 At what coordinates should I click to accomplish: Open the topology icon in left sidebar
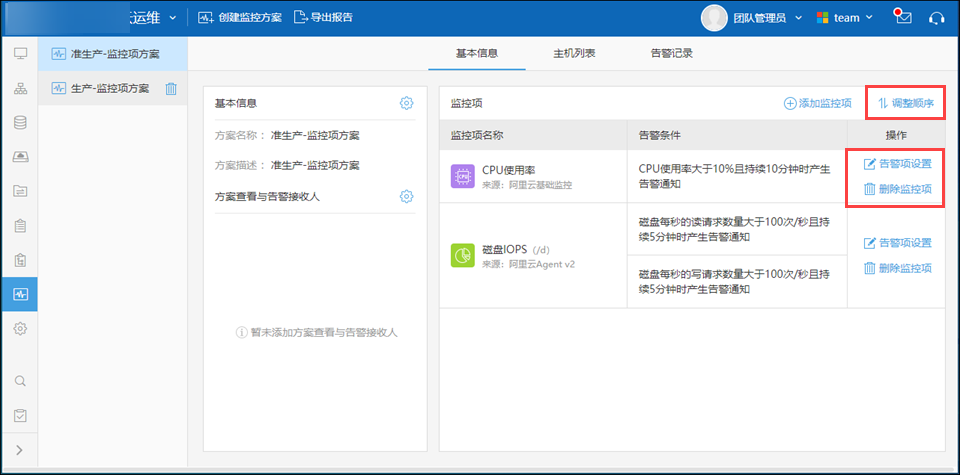tap(20, 88)
